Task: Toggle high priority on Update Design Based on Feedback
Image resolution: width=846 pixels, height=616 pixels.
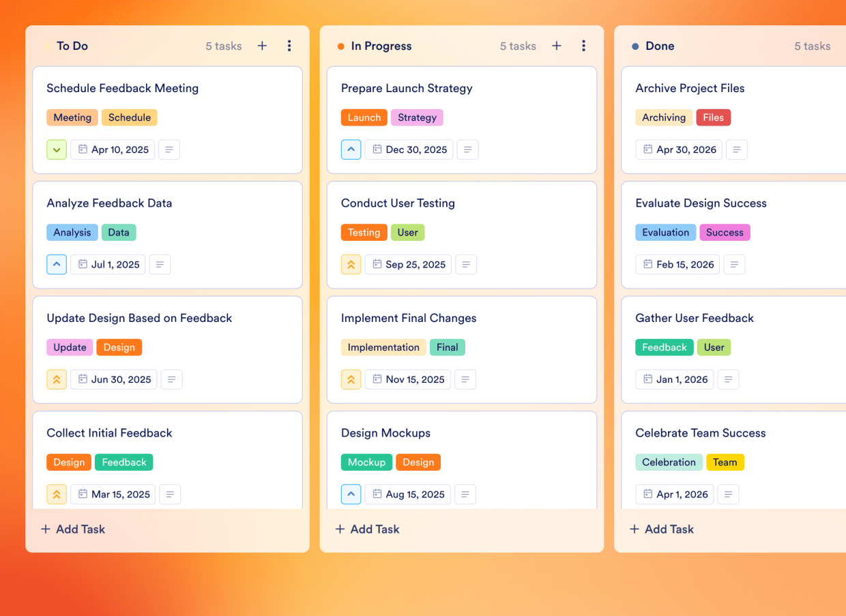Action: click(x=57, y=379)
